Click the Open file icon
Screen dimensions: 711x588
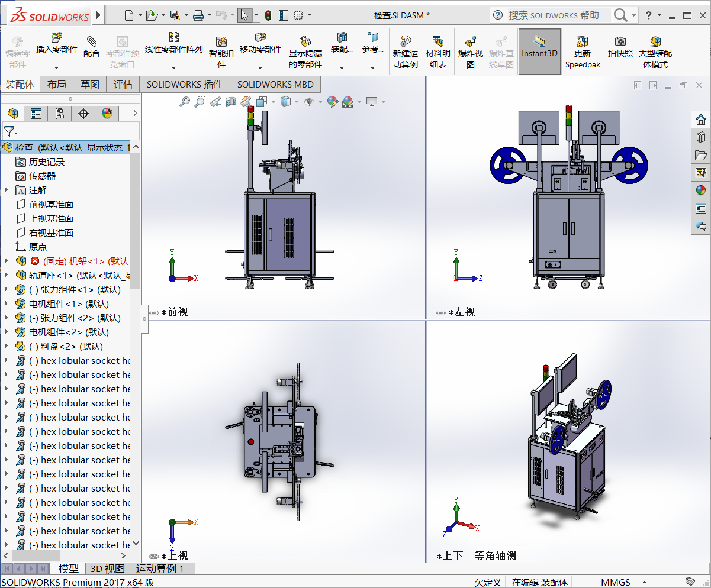[152, 15]
